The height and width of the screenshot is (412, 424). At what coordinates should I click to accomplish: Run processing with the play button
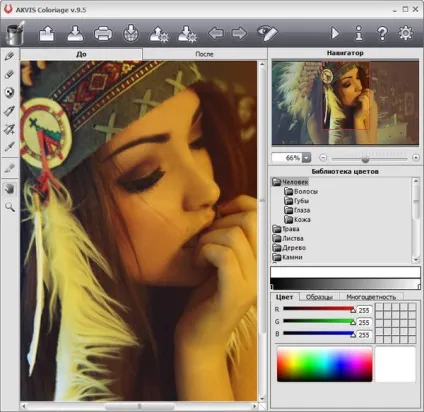[x=335, y=34]
